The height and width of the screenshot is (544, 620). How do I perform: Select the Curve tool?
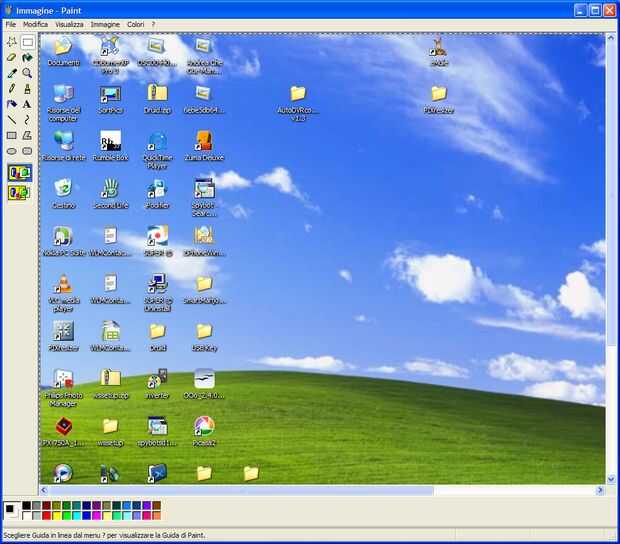pyautogui.click(x=27, y=120)
